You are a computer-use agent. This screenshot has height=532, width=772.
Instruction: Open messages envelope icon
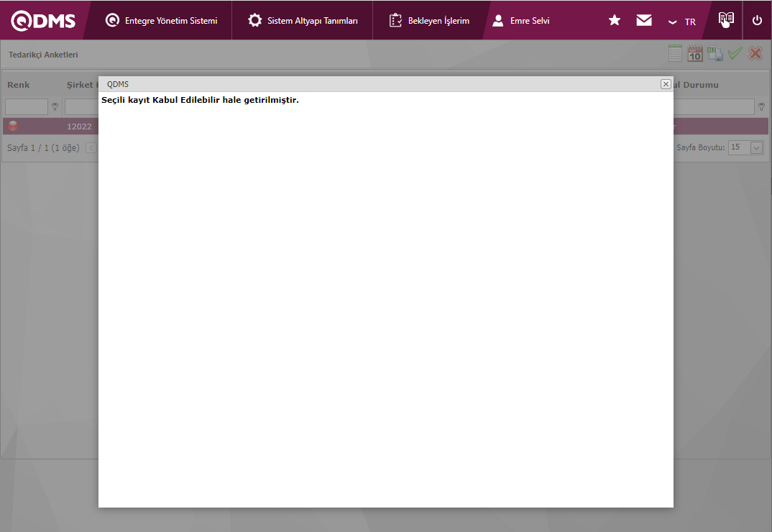[644, 20]
